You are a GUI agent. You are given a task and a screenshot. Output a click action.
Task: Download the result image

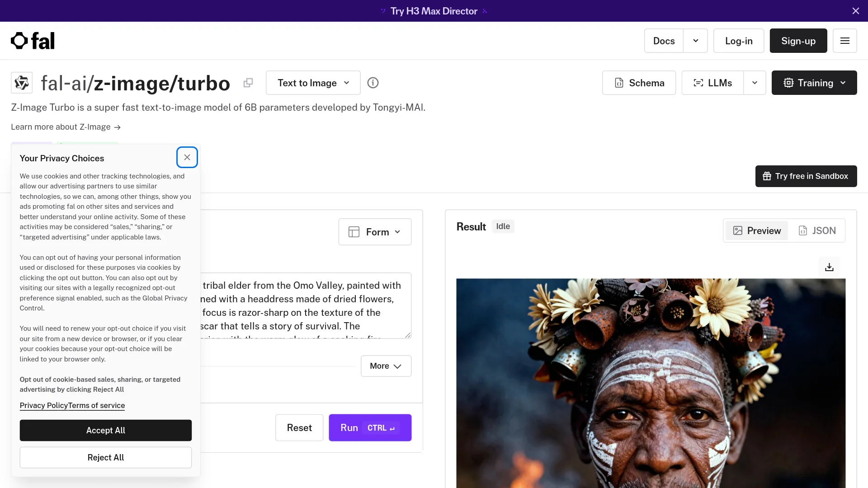[829, 267]
